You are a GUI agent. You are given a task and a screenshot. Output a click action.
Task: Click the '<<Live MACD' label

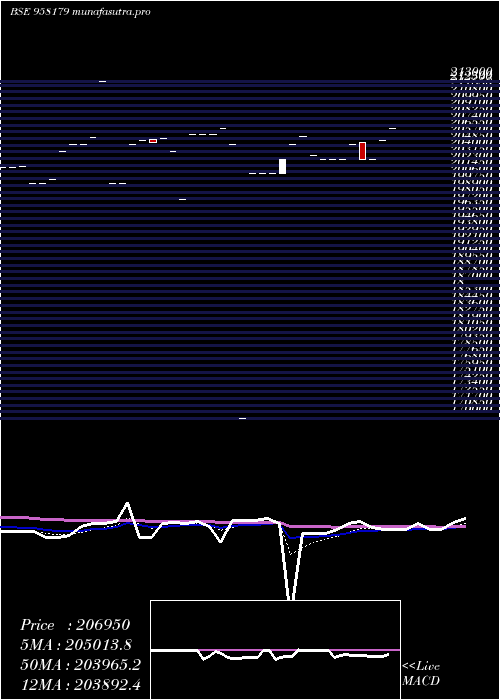[421, 674]
